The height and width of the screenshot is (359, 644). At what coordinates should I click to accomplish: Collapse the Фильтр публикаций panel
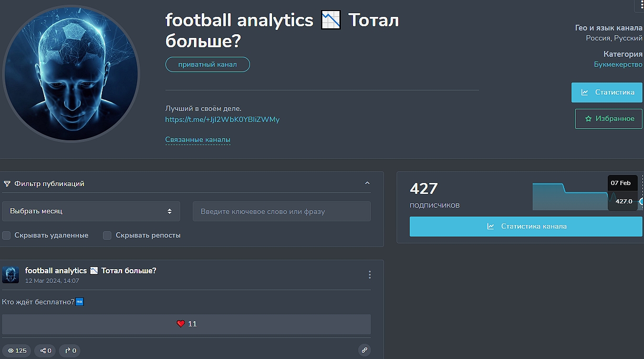[x=367, y=183]
